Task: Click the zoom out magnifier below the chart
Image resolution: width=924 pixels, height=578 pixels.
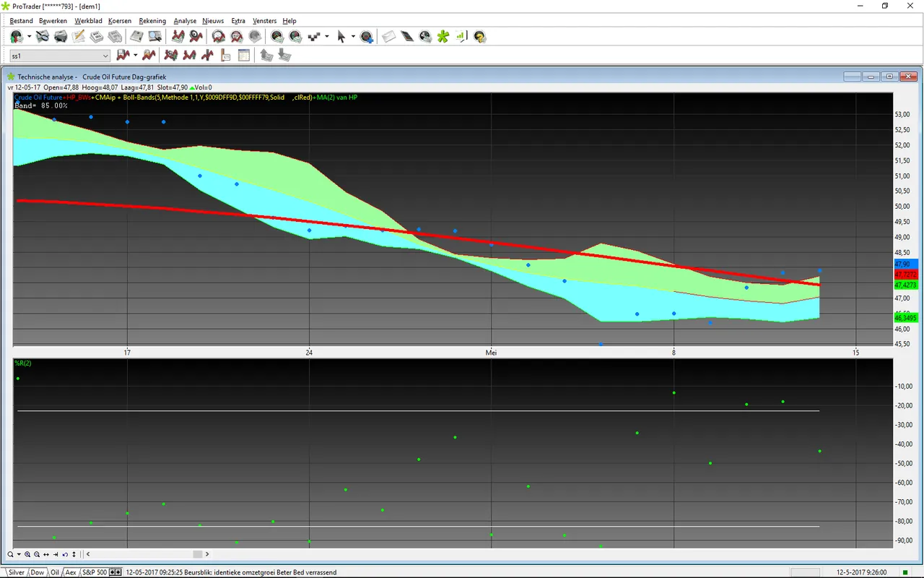Action: point(37,554)
